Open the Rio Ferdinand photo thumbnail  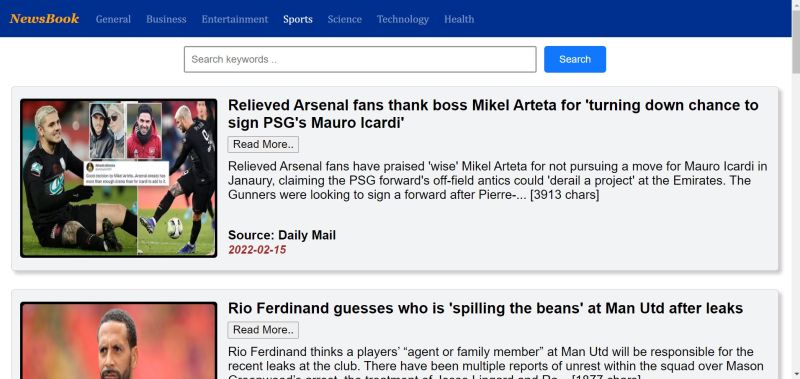tap(119, 341)
